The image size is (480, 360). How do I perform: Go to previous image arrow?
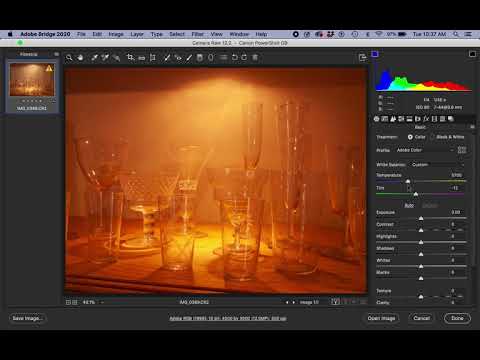pyautogui.click(x=287, y=302)
